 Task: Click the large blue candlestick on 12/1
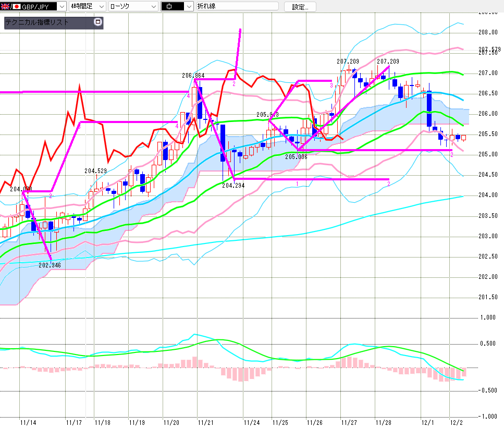(x=429, y=108)
